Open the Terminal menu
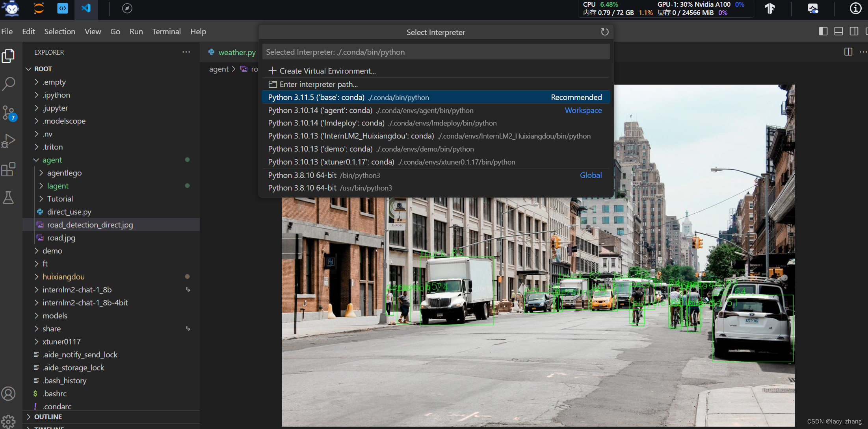The width and height of the screenshot is (868, 429). tap(166, 31)
